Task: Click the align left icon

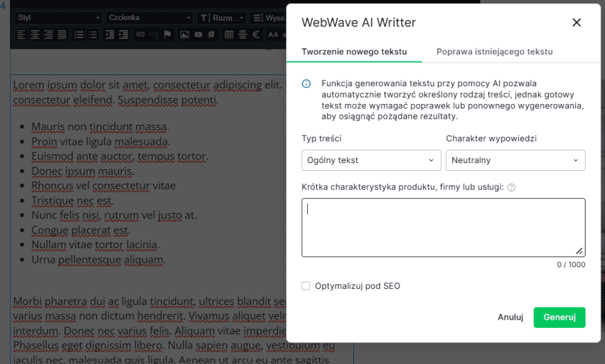Action: (x=22, y=34)
